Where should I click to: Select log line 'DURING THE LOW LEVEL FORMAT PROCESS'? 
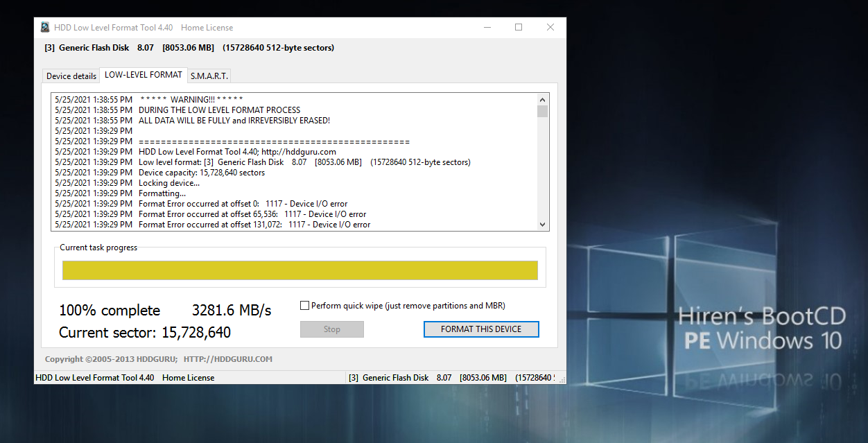tap(177, 110)
